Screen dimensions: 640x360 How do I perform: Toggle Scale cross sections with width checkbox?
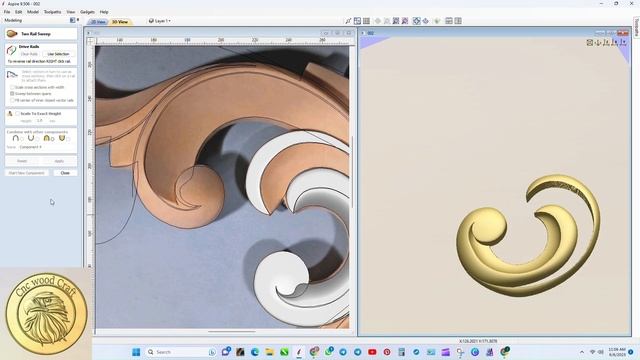tap(12, 87)
